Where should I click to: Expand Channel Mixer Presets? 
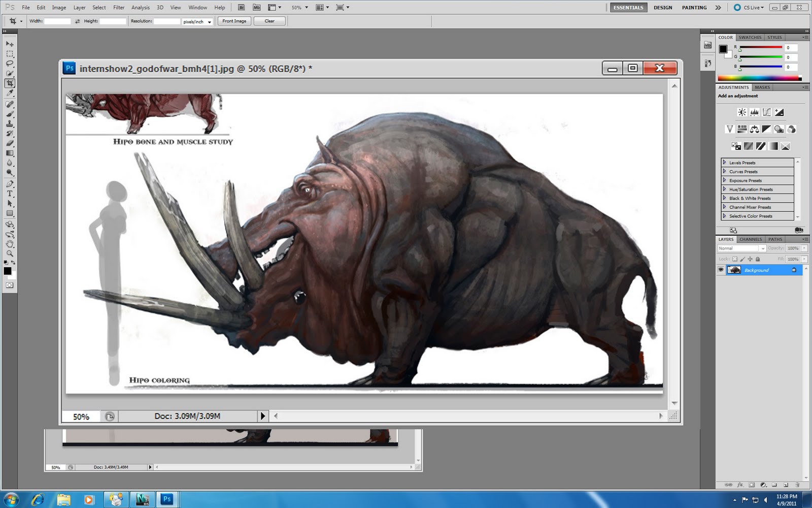pos(724,207)
